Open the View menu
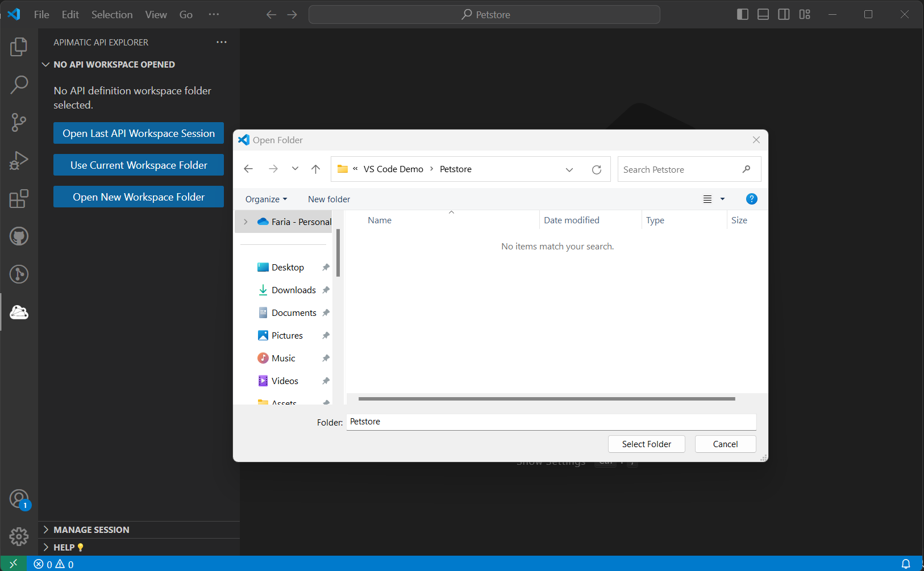 tap(156, 15)
